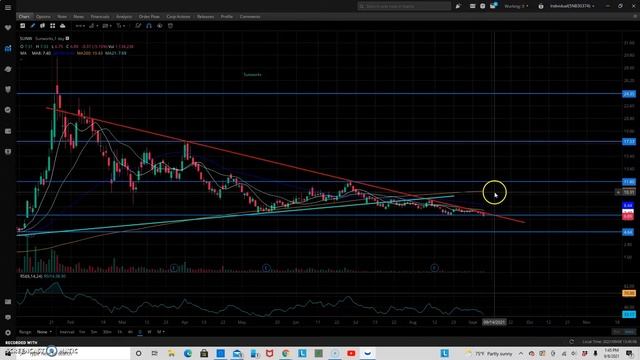The width and height of the screenshot is (640, 360).
Task: Open the Analysis tab
Action: (x=124, y=17)
